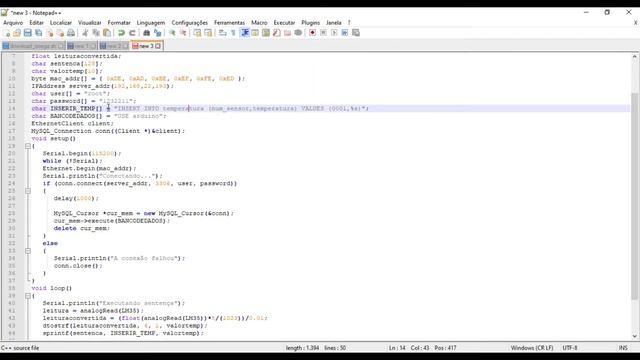The height and width of the screenshot is (360, 640).
Task: Stop macro recording with the Stop icon
Action: point(323,33)
